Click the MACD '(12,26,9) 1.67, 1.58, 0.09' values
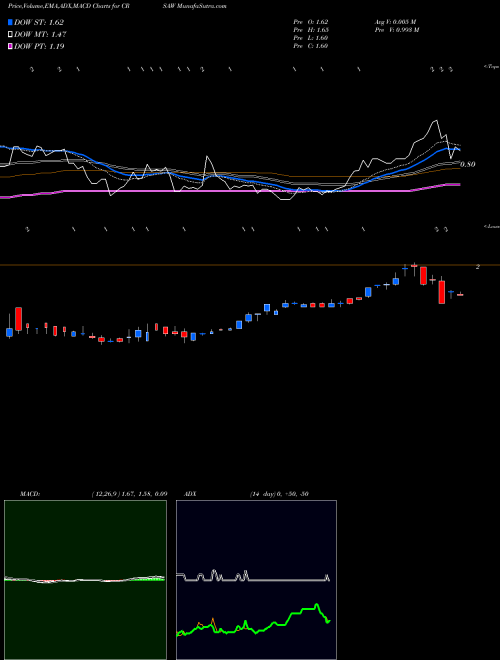This screenshot has width=500, height=660. coord(129,494)
